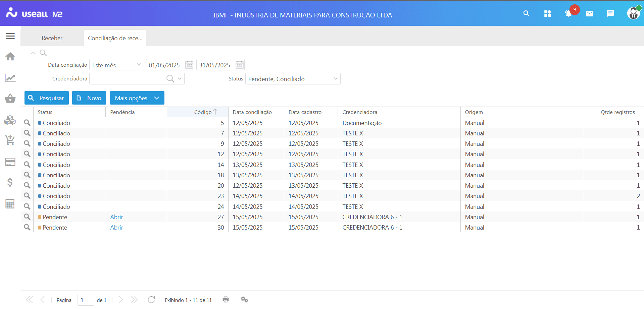The width and height of the screenshot is (644, 309).
Task: Open notifications bell with 9 badge
Action: pos(568,13)
